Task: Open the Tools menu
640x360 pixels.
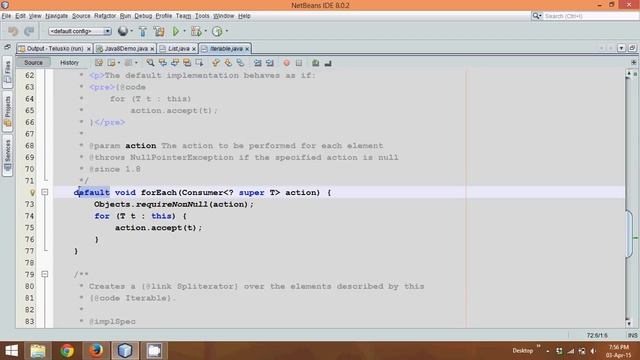Action: click(x=202, y=16)
